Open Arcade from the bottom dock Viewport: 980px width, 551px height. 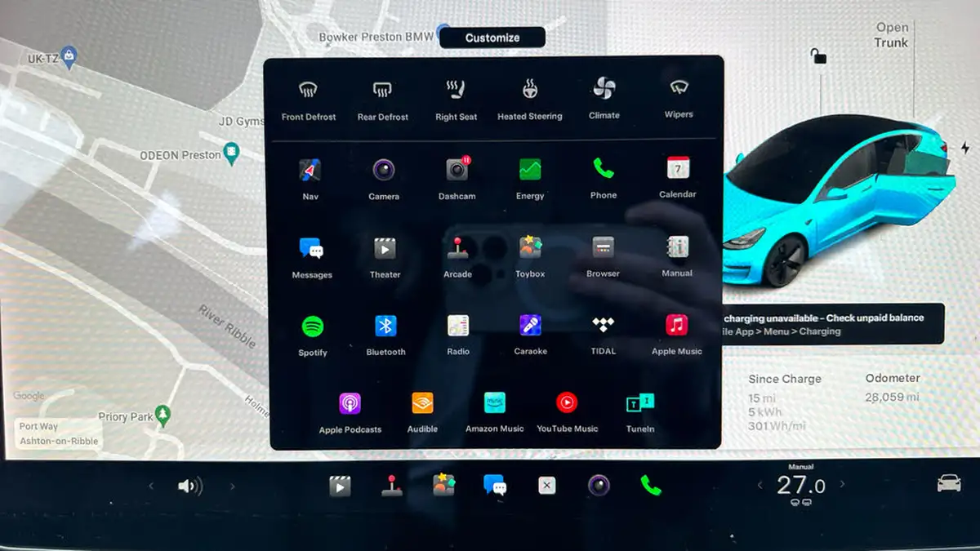click(x=392, y=486)
